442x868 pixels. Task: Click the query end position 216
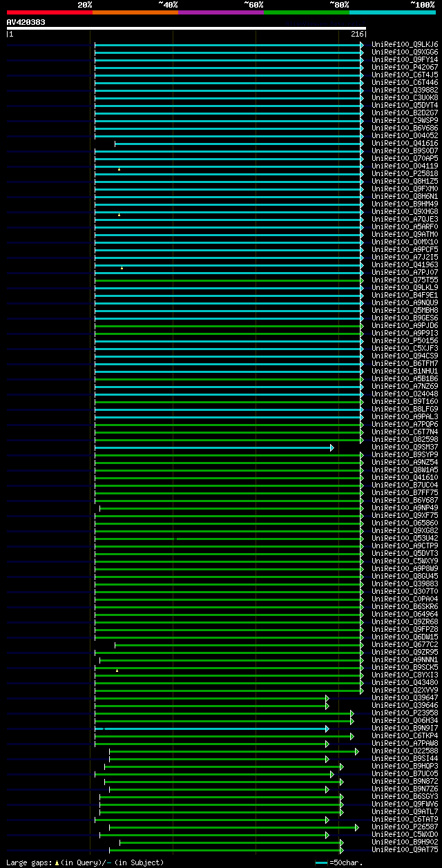point(357,34)
